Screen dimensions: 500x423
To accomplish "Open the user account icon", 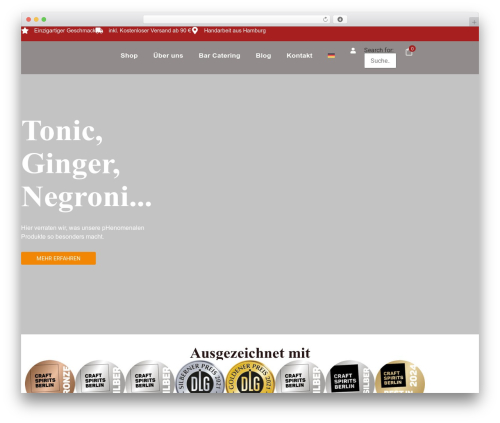I will (x=353, y=51).
